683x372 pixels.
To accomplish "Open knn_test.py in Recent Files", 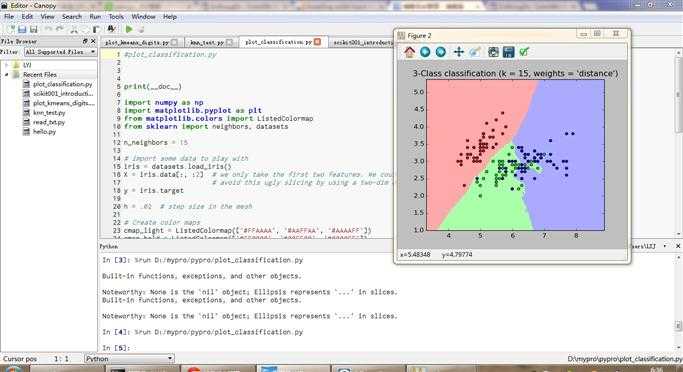I will point(49,113).
